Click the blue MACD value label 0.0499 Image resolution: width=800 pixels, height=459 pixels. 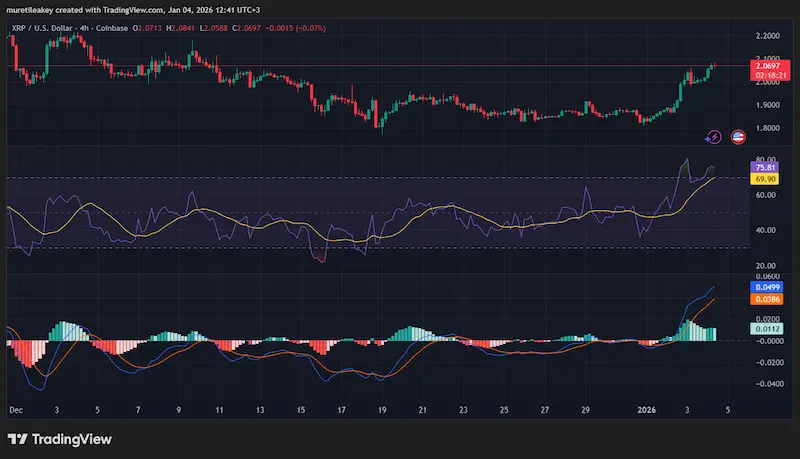pos(768,286)
